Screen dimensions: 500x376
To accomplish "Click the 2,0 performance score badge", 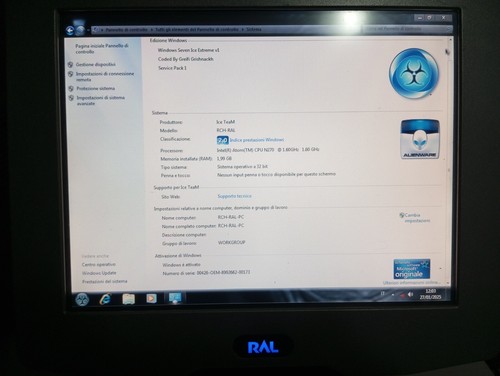I will point(222,140).
